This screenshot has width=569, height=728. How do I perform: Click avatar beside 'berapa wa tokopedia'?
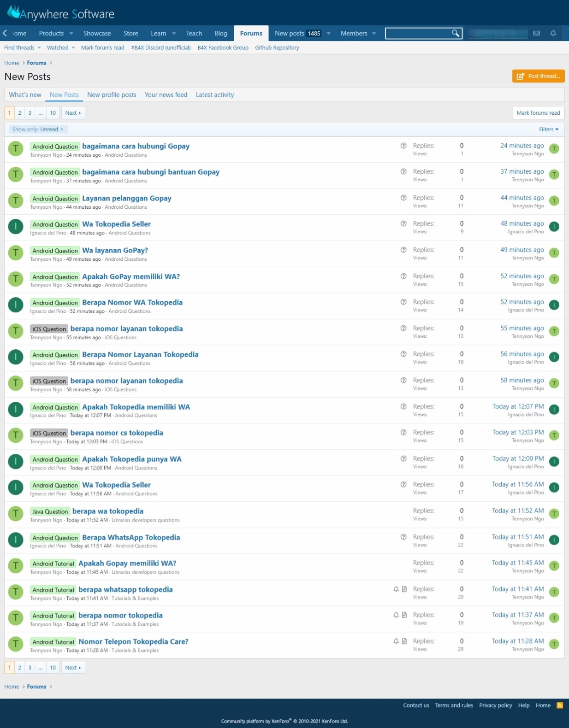[x=16, y=514]
